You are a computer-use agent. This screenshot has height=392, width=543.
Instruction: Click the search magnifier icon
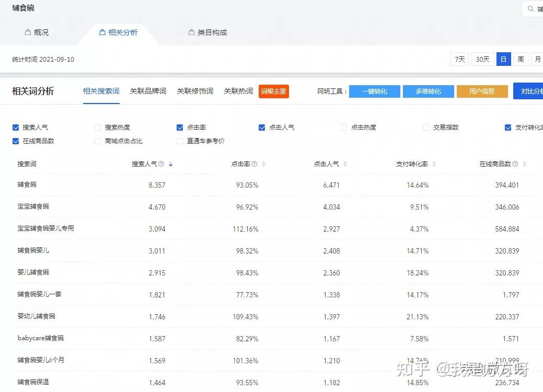coord(530,9)
